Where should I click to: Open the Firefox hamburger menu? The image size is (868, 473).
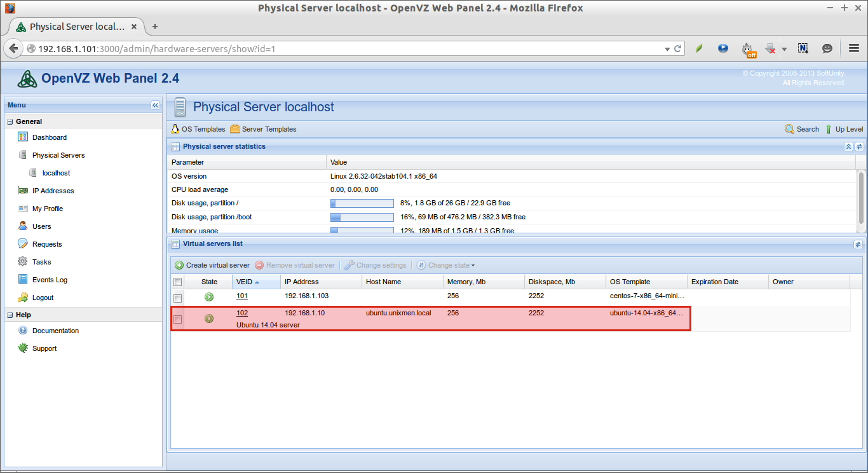854,48
